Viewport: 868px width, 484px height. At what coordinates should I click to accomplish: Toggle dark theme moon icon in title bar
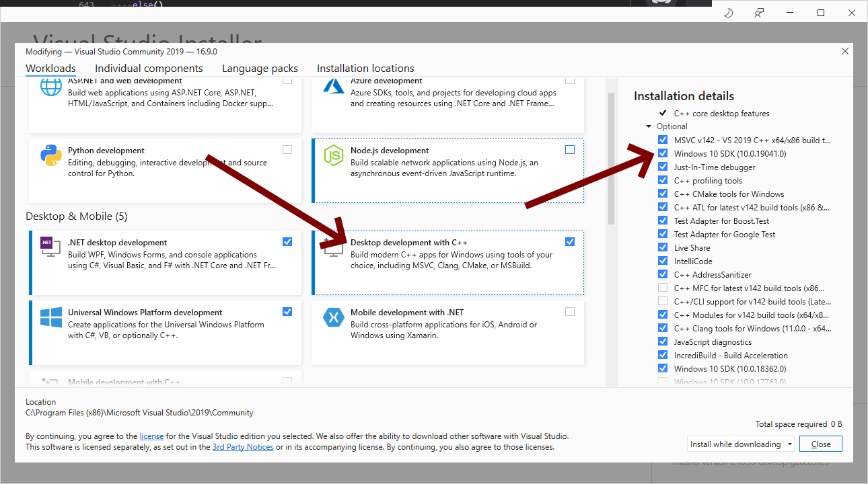728,13
